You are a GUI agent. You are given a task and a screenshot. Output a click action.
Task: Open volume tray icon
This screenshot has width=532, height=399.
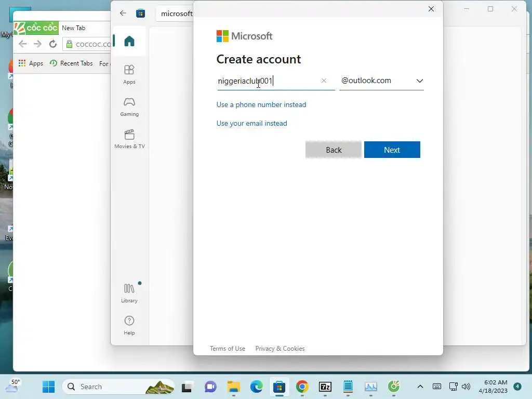pyautogui.click(x=466, y=387)
